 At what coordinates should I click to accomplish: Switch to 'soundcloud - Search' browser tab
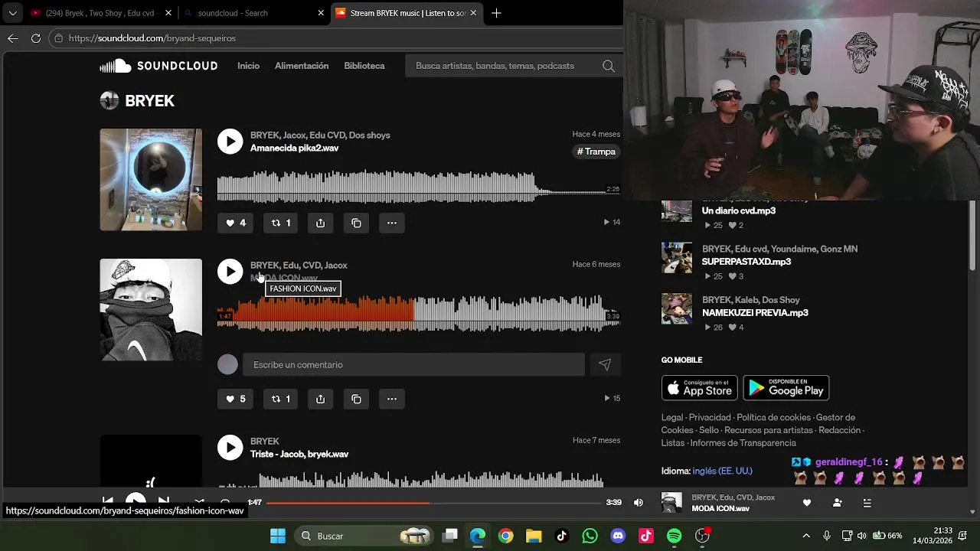pos(253,13)
